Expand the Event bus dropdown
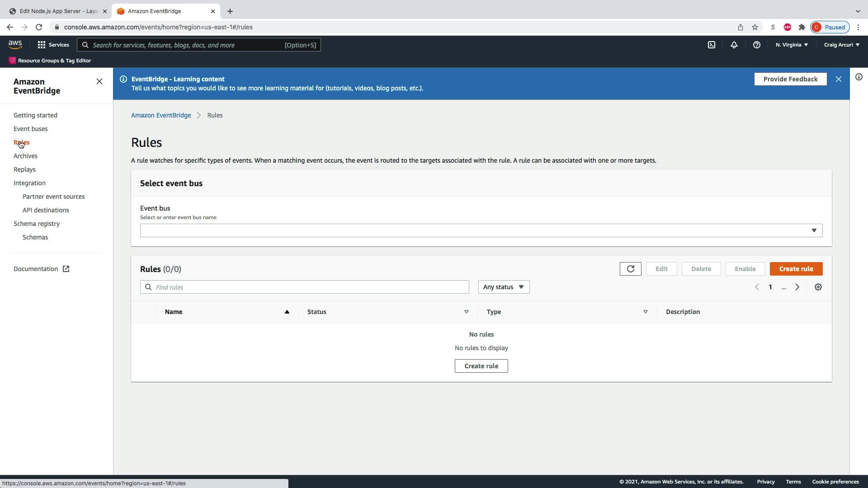This screenshot has width=868, height=488. coord(481,230)
